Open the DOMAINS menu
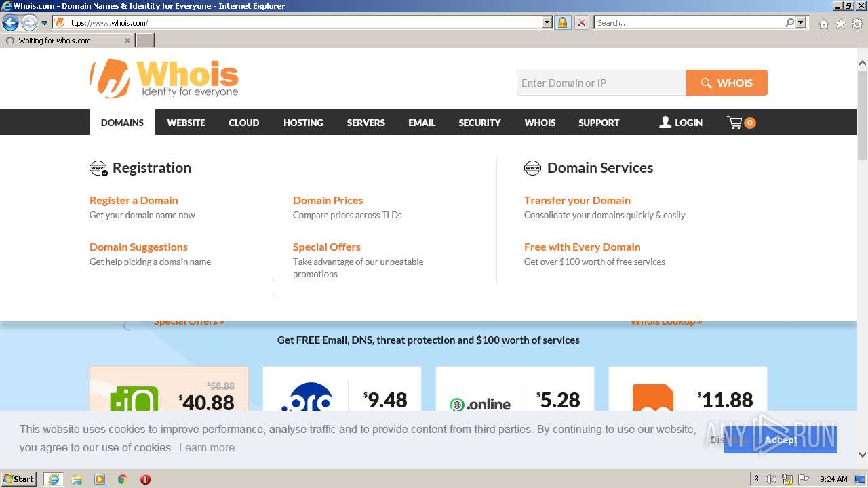This screenshot has width=868, height=488. [x=122, y=123]
